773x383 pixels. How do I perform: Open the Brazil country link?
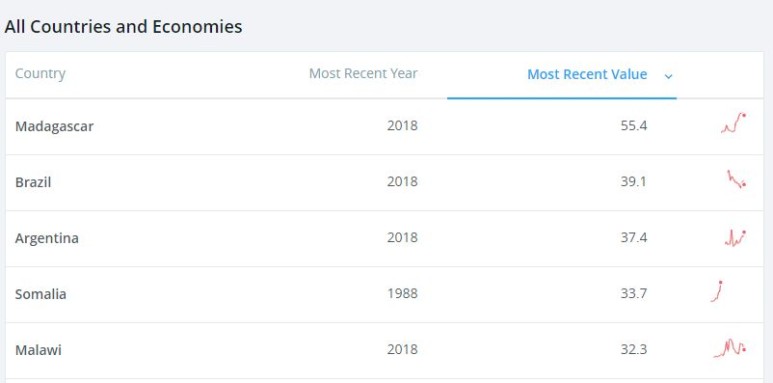coord(33,182)
